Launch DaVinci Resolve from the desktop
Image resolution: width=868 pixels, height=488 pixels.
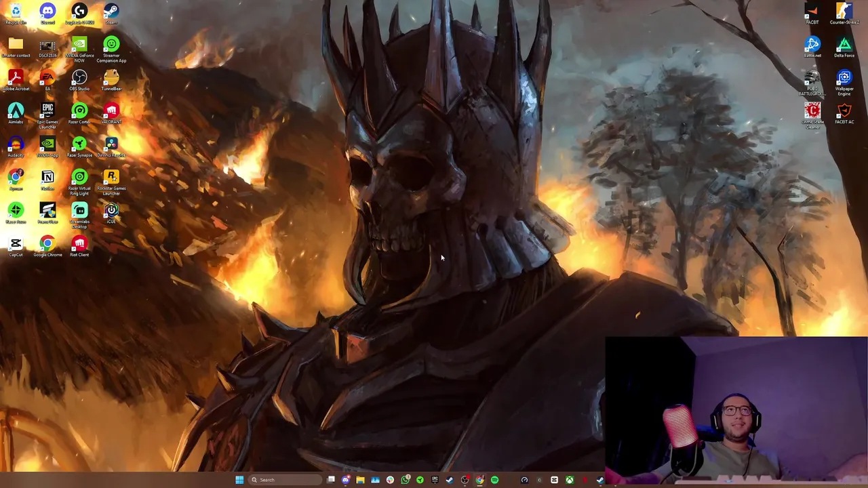point(111,147)
